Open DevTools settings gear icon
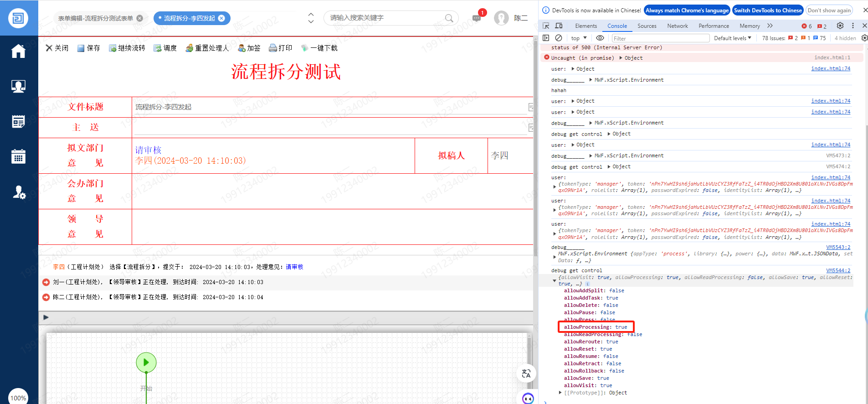This screenshot has height=404, width=868. point(840,26)
